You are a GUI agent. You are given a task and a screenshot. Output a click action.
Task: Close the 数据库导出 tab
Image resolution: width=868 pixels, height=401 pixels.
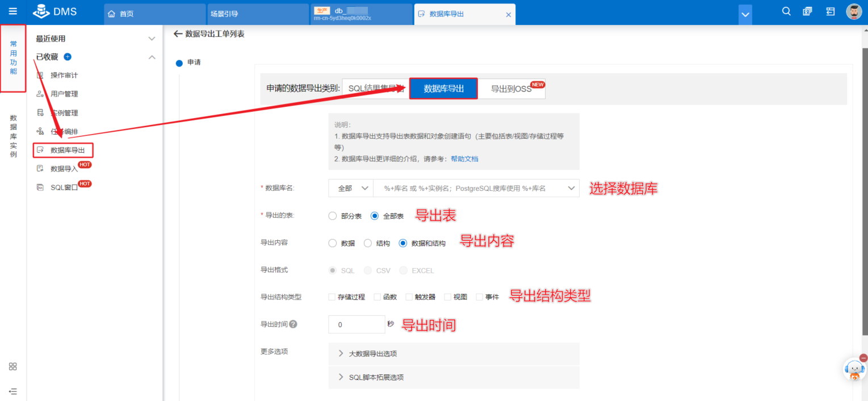point(508,14)
